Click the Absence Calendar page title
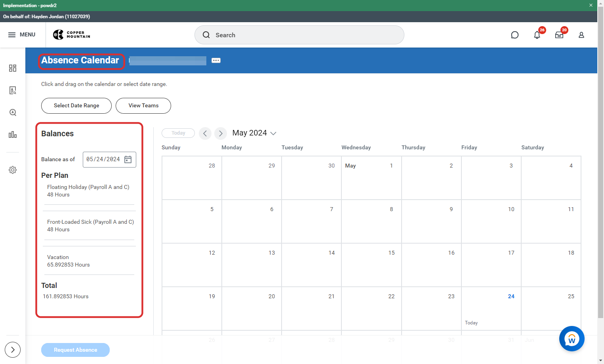The height and width of the screenshot is (364, 604). pos(80,60)
